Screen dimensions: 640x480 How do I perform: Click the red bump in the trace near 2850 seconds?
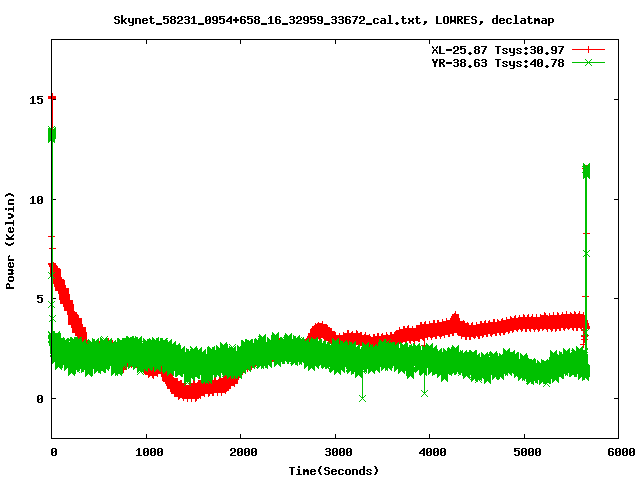pos(320,331)
